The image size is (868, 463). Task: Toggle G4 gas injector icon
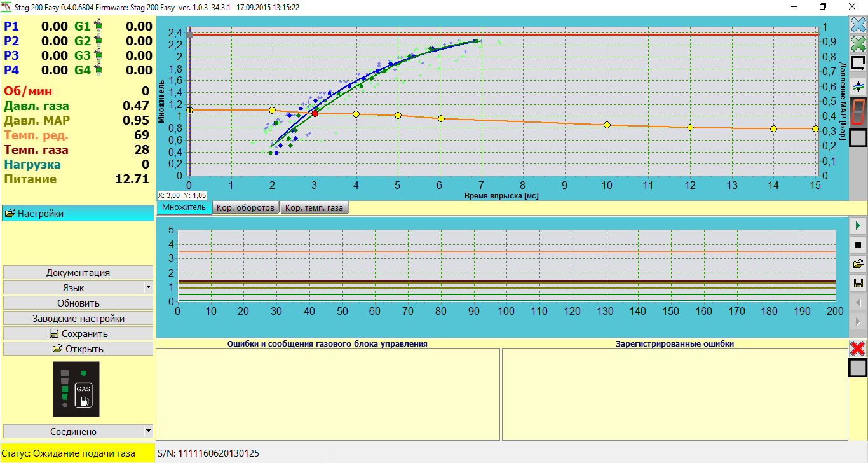point(98,70)
